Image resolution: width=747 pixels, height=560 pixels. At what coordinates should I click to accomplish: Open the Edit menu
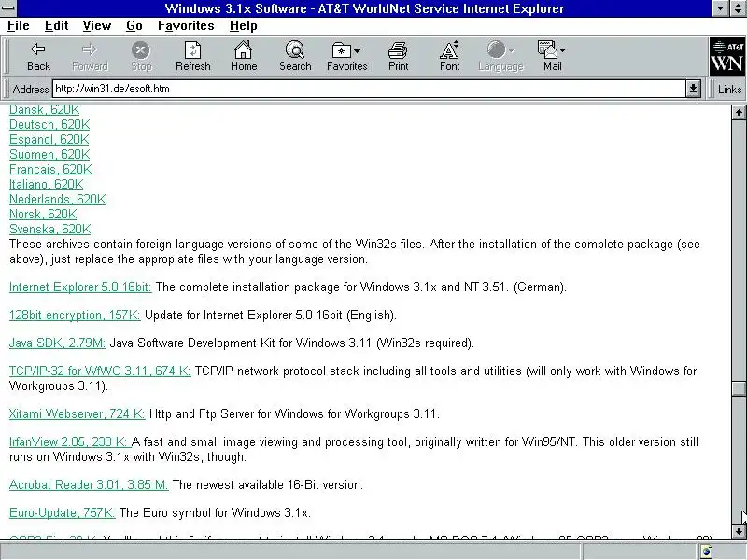[x=56, y=26]
